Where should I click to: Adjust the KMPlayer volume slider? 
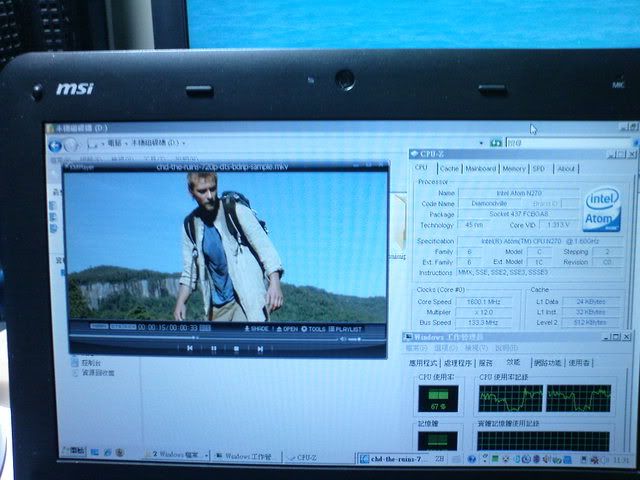pos(354,339)
